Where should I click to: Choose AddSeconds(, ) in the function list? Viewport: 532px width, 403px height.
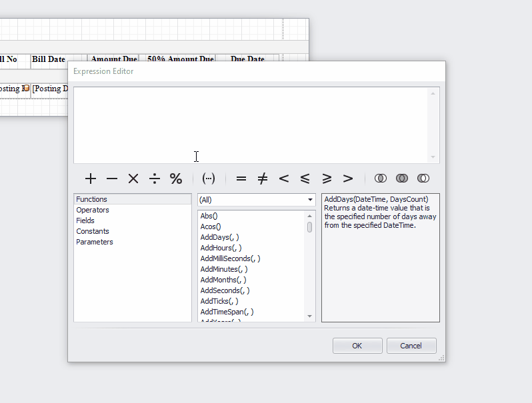point(251,290)
